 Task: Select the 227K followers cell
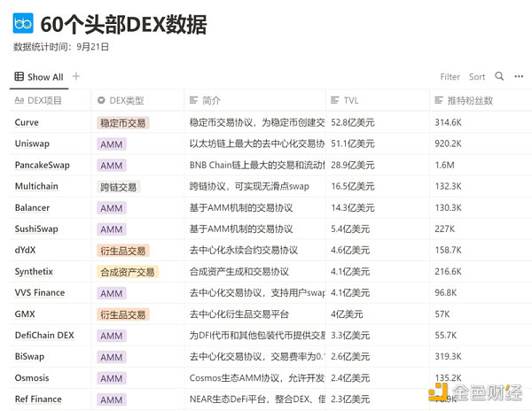coord(481,229)
